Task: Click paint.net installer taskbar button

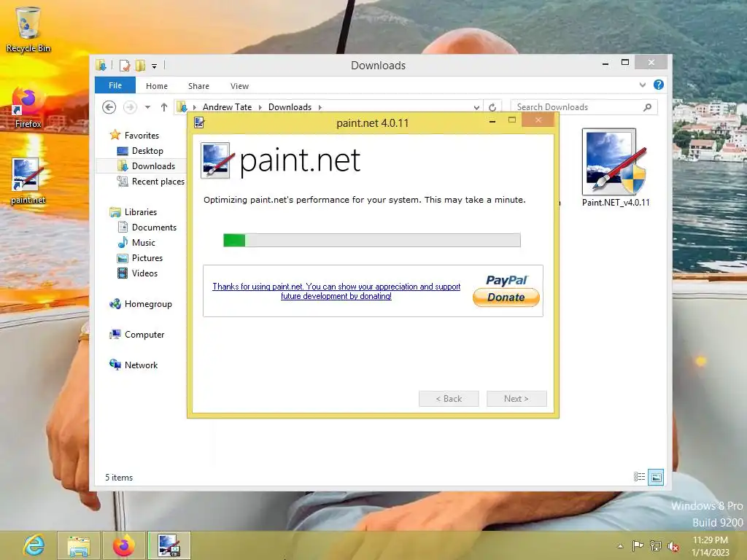Action: click(x=169, y=545)
